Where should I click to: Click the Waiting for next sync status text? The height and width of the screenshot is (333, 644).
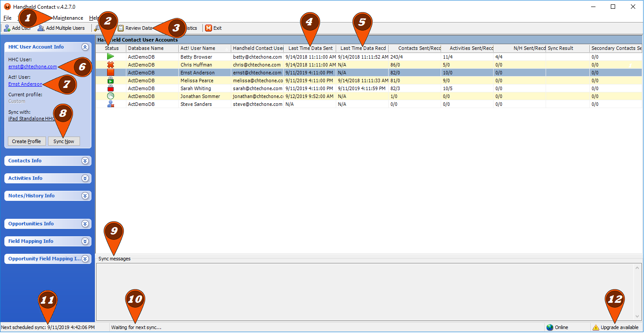click(x=136, y=327)
